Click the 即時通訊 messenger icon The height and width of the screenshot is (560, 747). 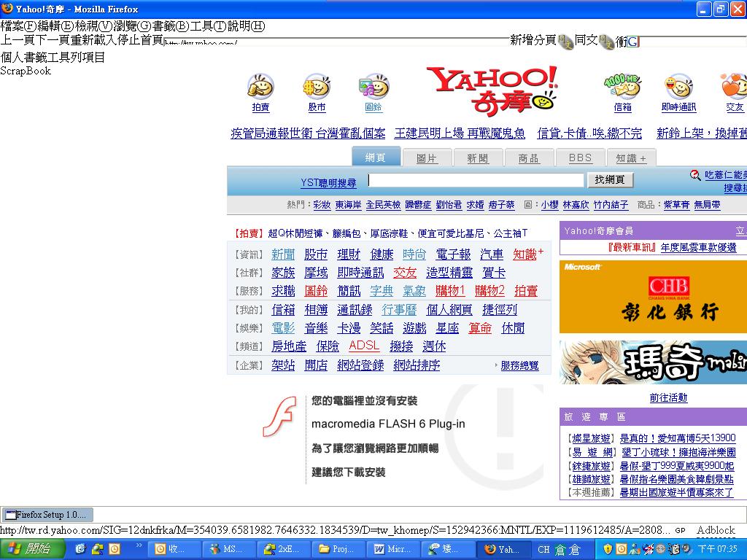678,87
